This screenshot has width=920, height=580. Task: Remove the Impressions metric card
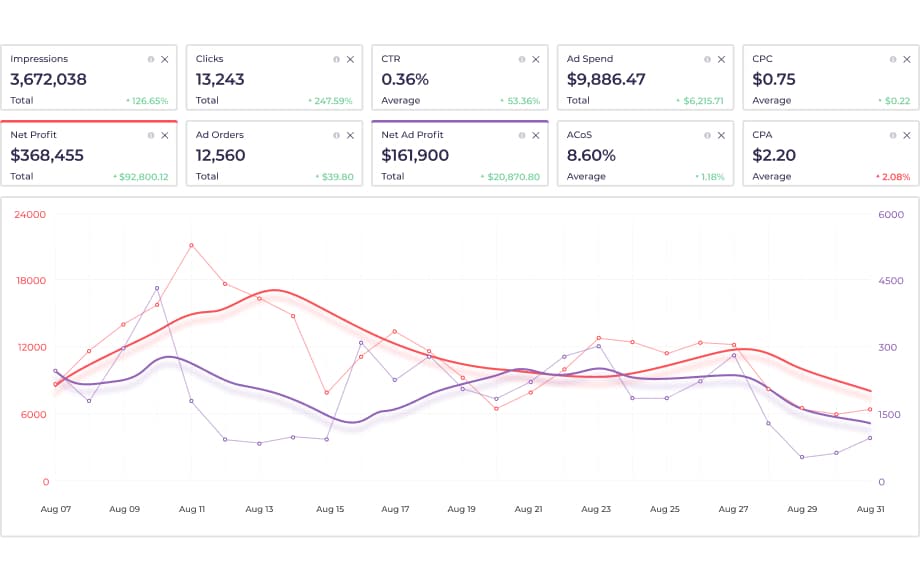click(x=165, y=60)
